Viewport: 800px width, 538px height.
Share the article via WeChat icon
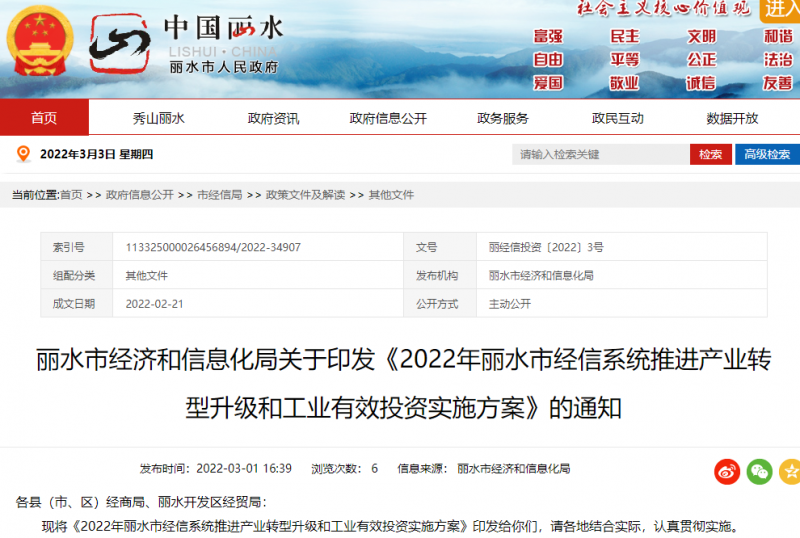point(760,470)
